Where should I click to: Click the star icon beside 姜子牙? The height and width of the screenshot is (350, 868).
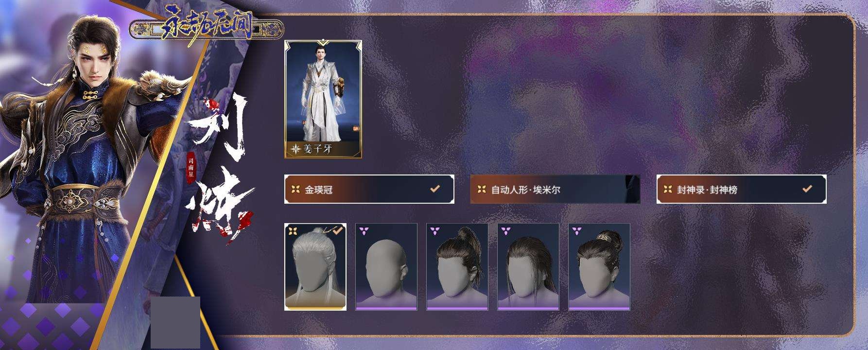(x=296, y=149)
